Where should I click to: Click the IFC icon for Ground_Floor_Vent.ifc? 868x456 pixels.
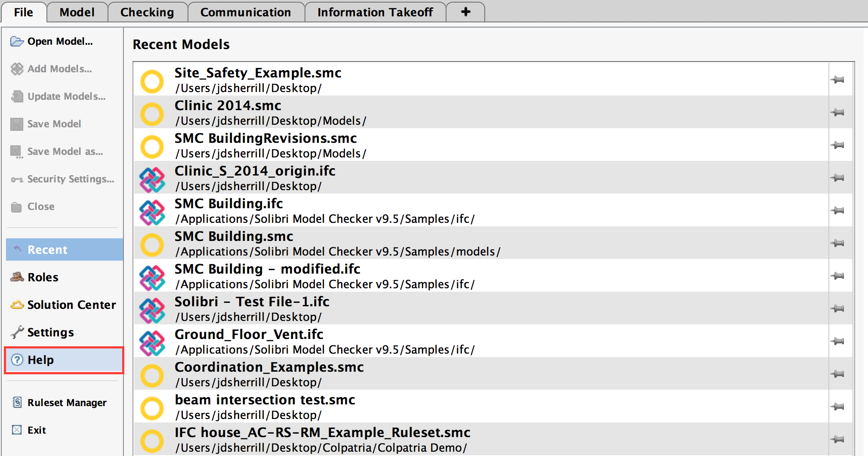tap(152, 343)
